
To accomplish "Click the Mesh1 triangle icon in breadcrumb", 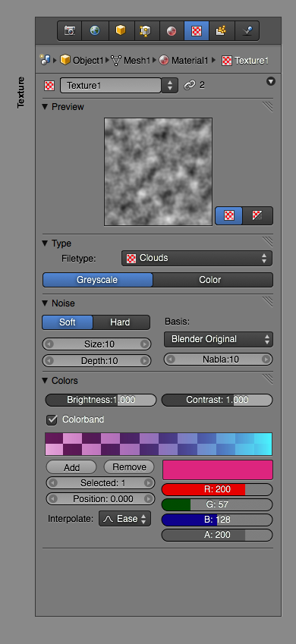I will pos(116,61).
